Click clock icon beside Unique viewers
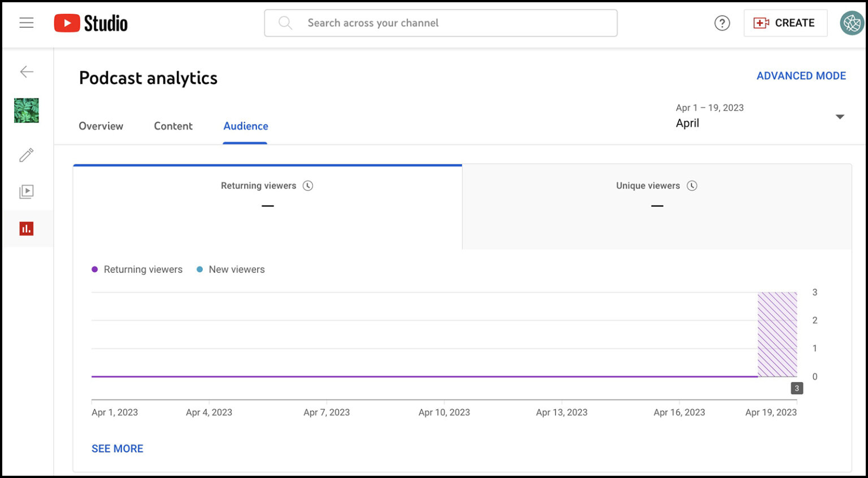 coord(692,186)
